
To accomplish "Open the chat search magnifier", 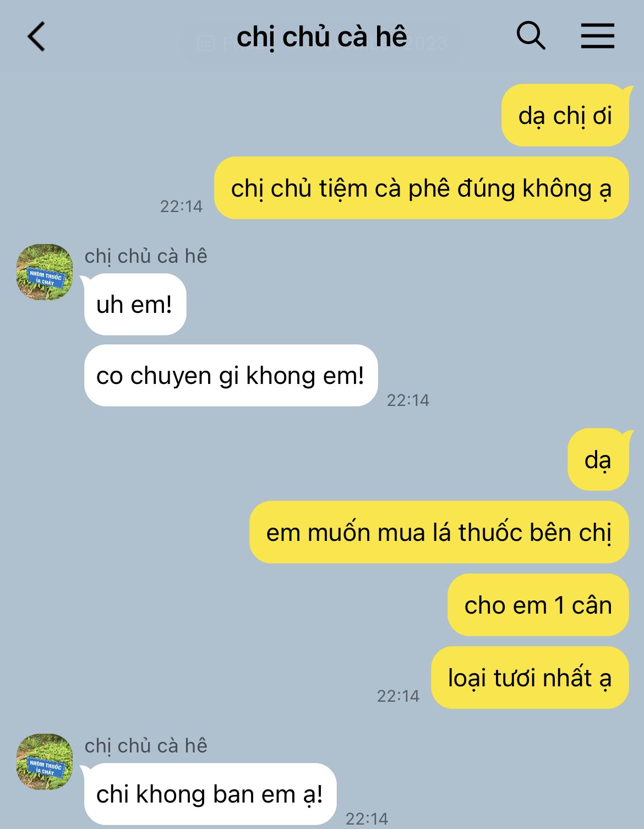I will [x=531, y=36].
